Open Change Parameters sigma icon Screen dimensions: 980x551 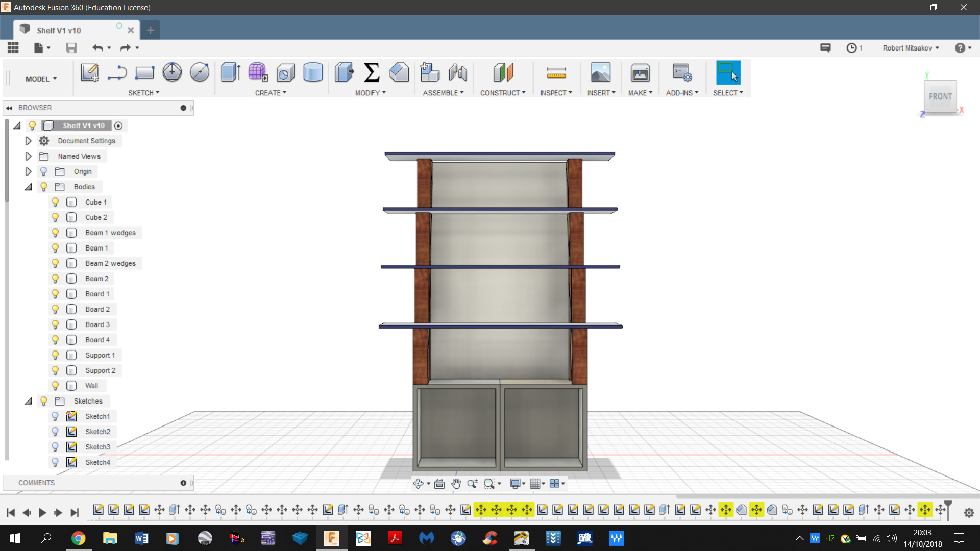point(372,72)
